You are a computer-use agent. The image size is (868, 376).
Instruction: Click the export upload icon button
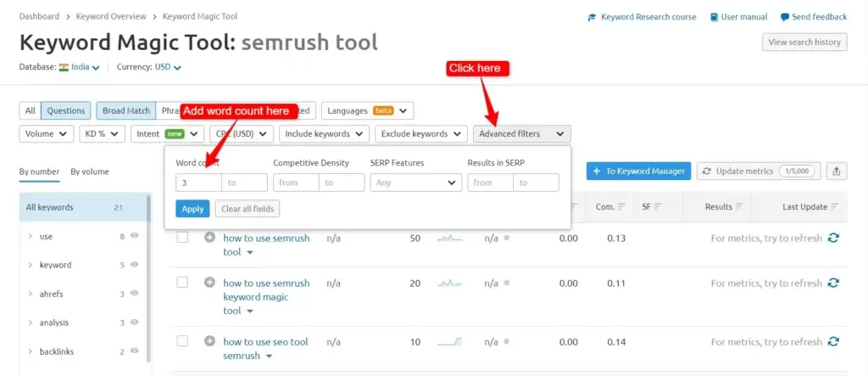tap(837, 171)
